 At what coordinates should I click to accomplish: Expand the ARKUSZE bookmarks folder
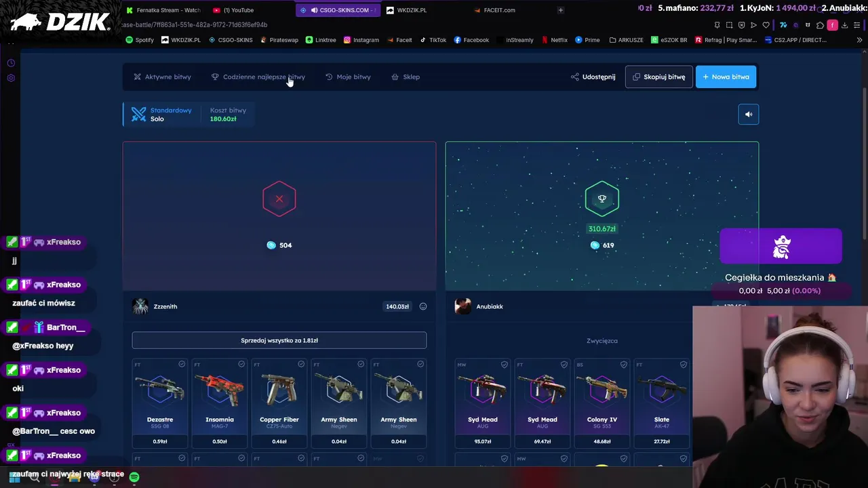tap(625, 40)
